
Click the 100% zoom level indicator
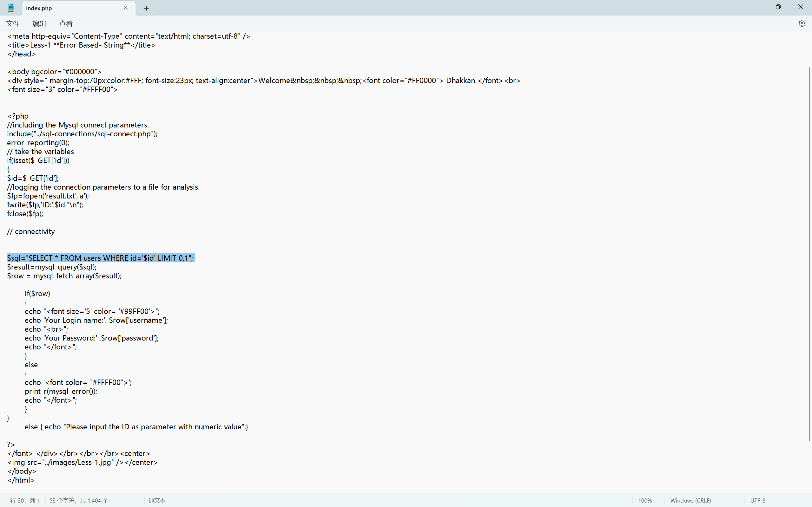644,500
